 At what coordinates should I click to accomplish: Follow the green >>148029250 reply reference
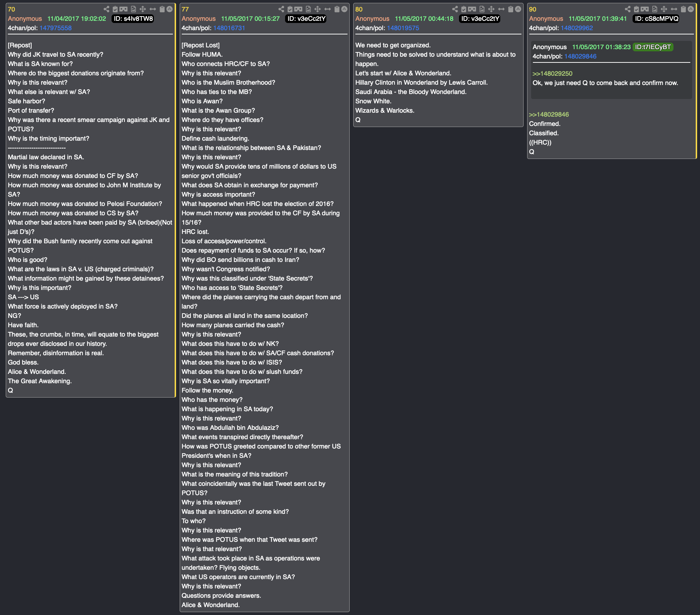552,74
